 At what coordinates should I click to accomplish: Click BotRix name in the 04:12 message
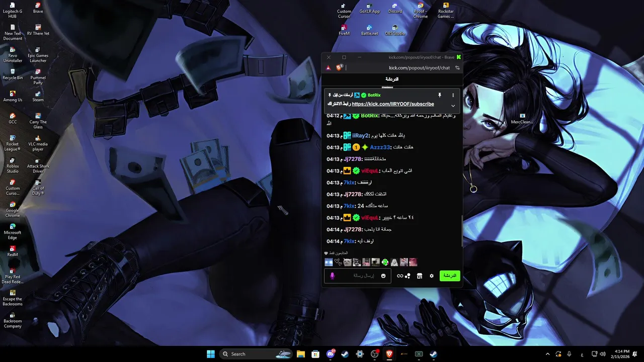[x=370, y=116]
